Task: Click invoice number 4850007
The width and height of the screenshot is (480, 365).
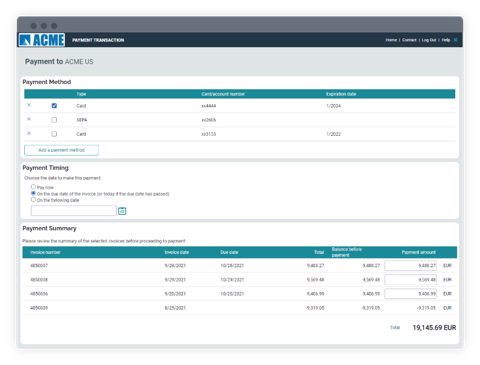Action: (39, 266)
